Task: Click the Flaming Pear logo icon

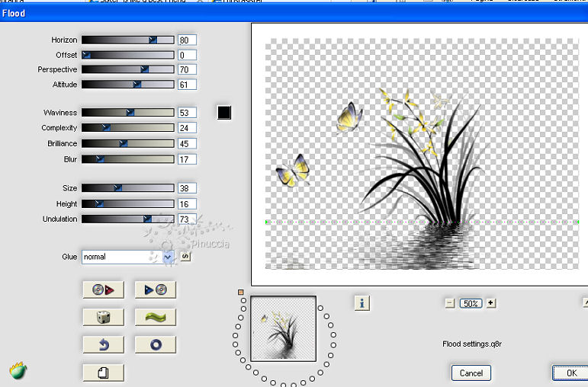Action: point(18,370)
